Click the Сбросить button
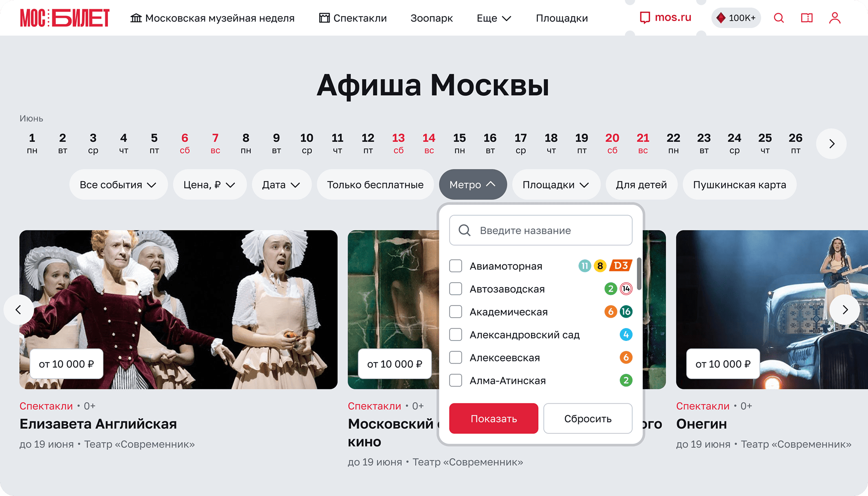Screen dimensions: 868x496 pyautogui.click(x=588, y=418)
